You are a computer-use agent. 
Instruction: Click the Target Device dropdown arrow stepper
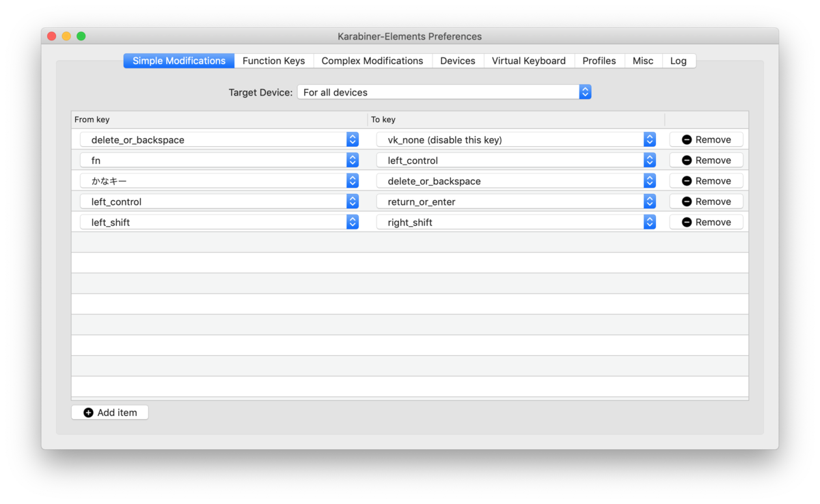pos(585,92)
